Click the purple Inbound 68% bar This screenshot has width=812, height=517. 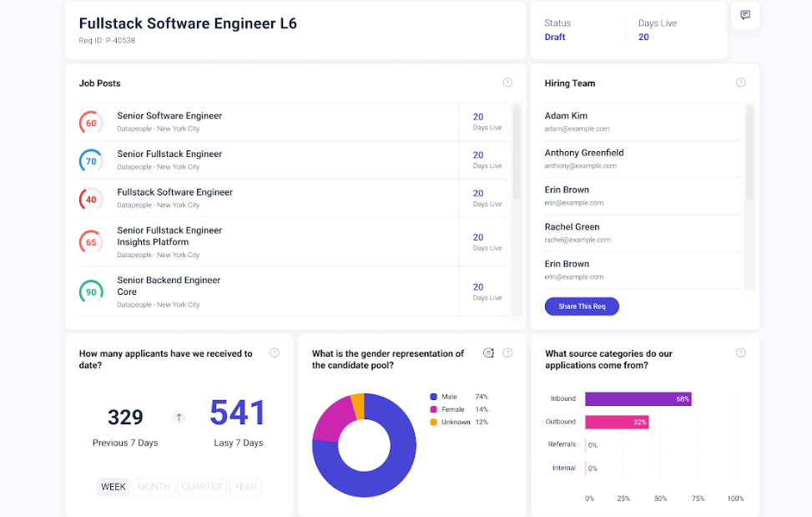pyautogui.click(x=638, y=399)
